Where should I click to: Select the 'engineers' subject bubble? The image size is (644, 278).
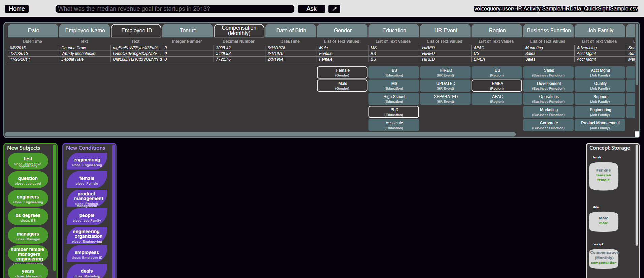(28, 198)
